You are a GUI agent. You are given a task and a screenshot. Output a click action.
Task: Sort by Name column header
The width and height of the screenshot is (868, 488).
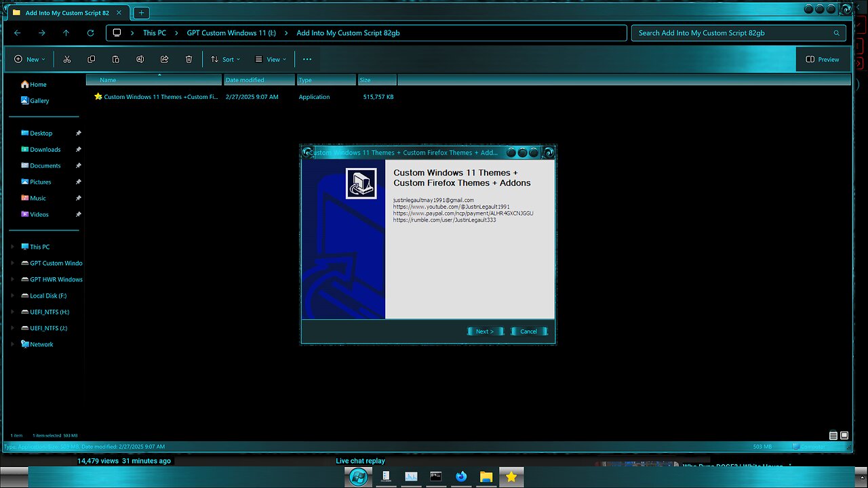pos(155,80)
